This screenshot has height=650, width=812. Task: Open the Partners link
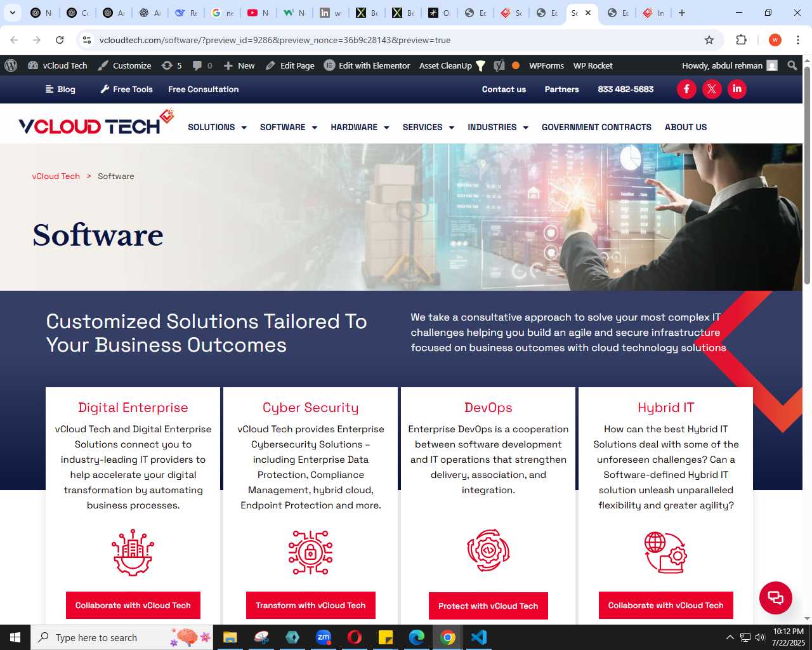[x=561, y=90]
